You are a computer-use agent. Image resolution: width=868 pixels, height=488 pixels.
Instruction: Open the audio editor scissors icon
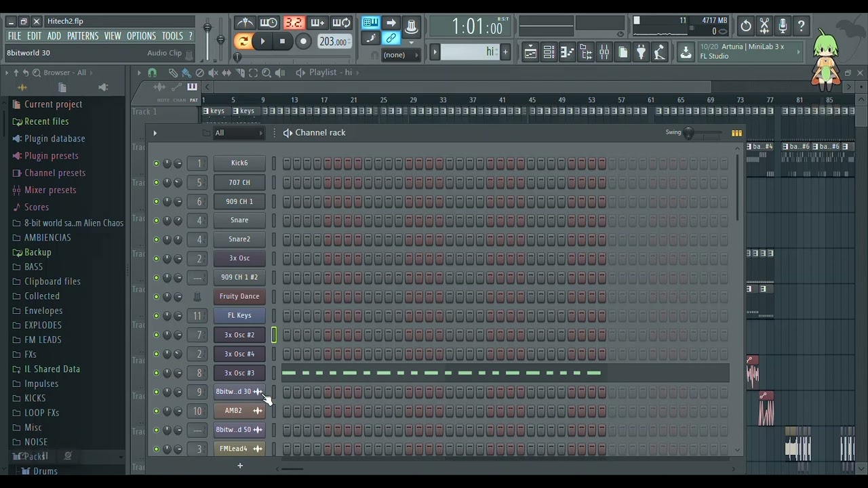coord(764,26)
